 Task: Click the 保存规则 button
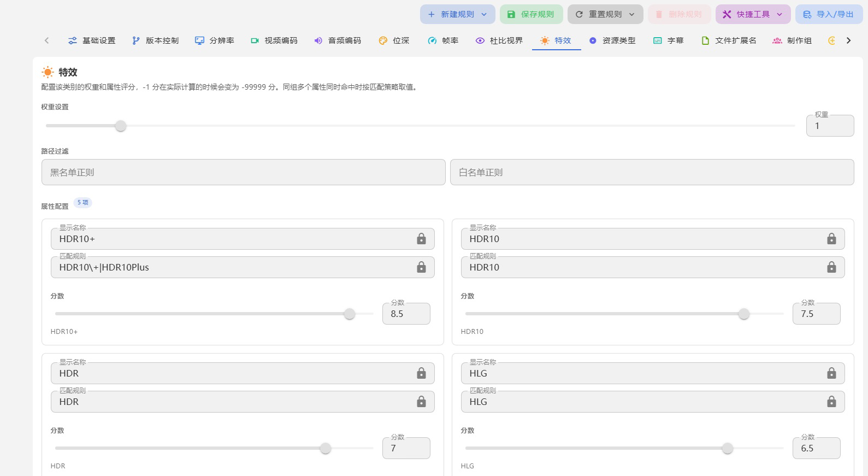coord(530,14)
